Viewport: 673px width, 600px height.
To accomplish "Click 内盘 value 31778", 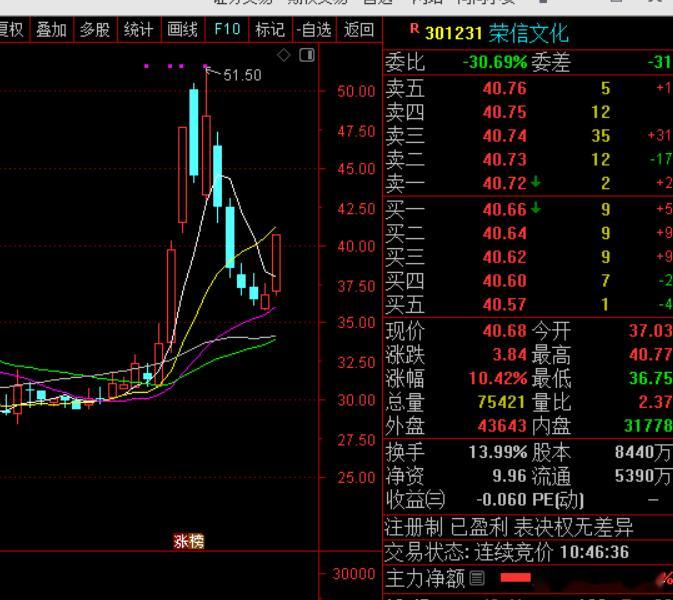I will click(648, 426).
